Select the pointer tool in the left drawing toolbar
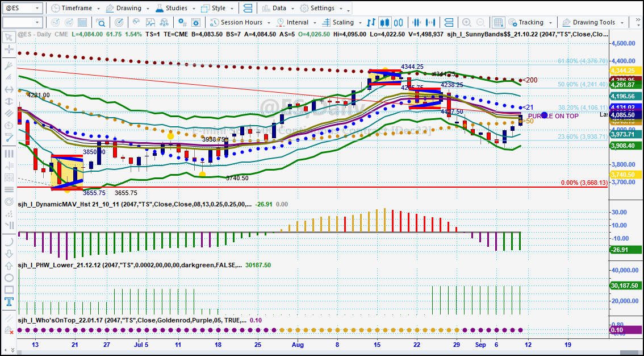The image size is (644, 356). pos(9,38)
